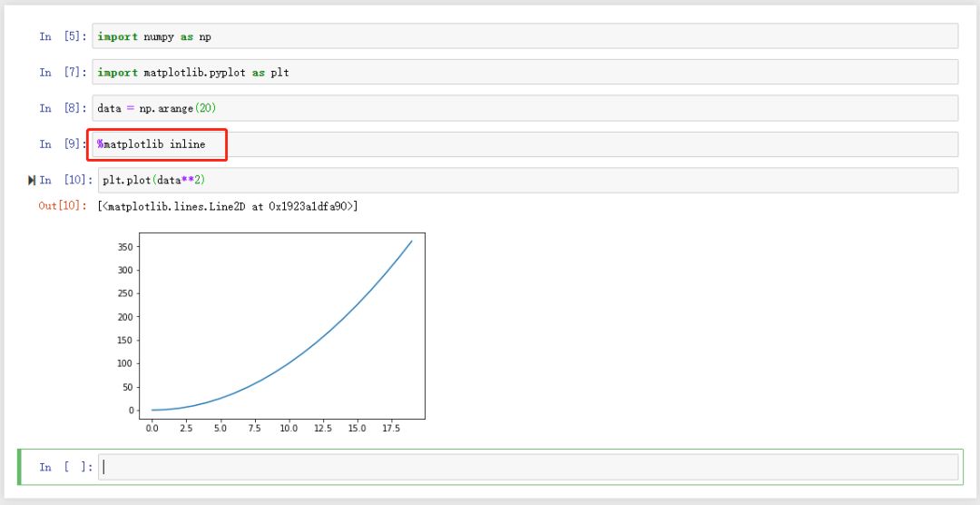Select the In [10] prompt label
The image size is (980, 505).
pos(65,181)
